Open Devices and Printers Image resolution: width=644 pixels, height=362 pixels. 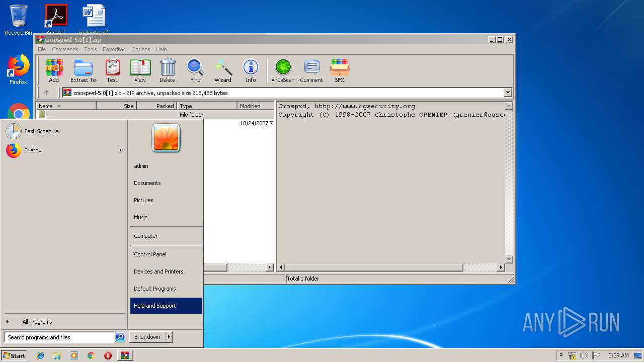pos(166,271)
